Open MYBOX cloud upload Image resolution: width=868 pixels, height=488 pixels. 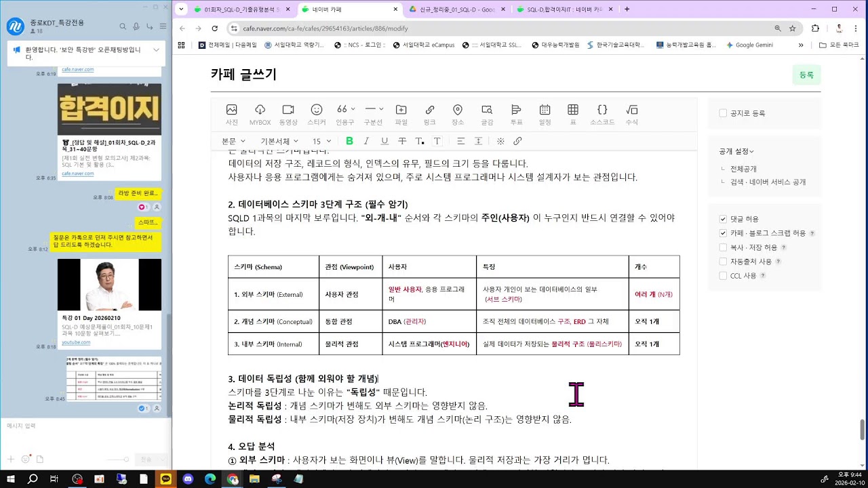point(260,115)
